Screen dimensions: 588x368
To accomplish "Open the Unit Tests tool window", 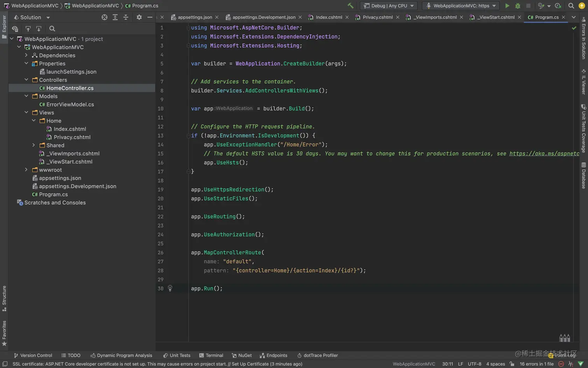I will (x=177, y=355).
